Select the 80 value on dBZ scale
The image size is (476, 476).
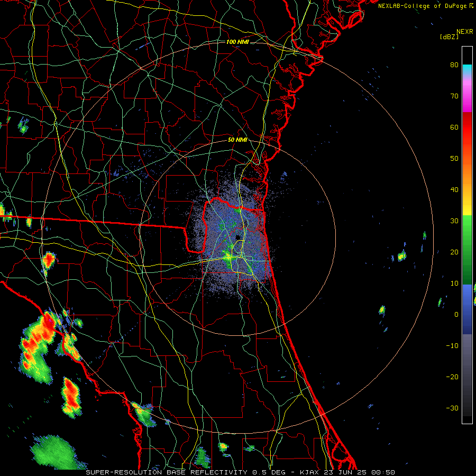point(454,65)
